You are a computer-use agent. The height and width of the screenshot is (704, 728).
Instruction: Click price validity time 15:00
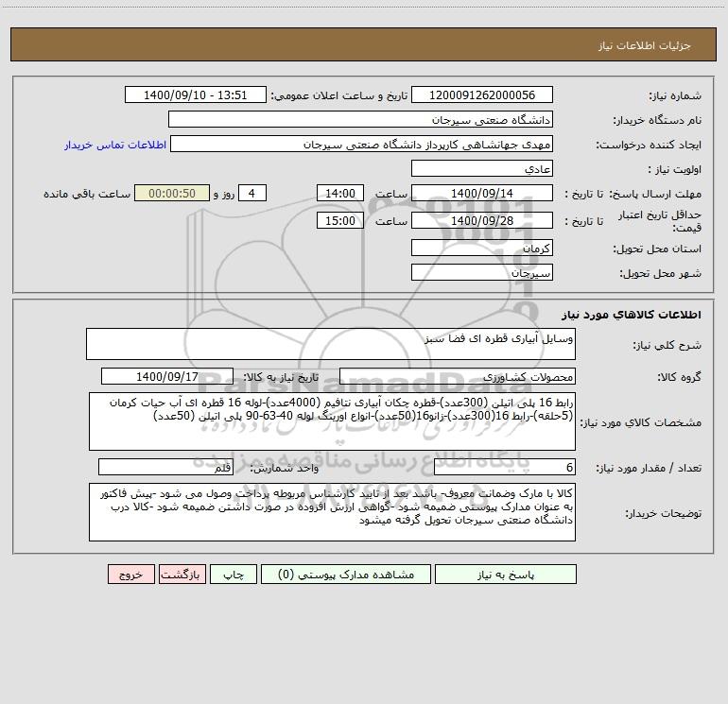click(x=339, y=220)
